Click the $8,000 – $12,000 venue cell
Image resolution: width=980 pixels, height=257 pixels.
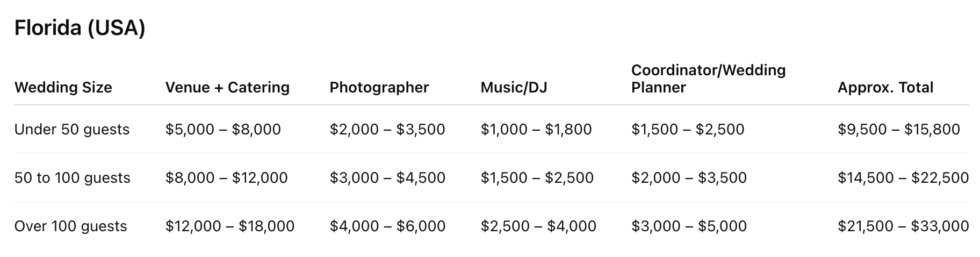tap(226, 178)
